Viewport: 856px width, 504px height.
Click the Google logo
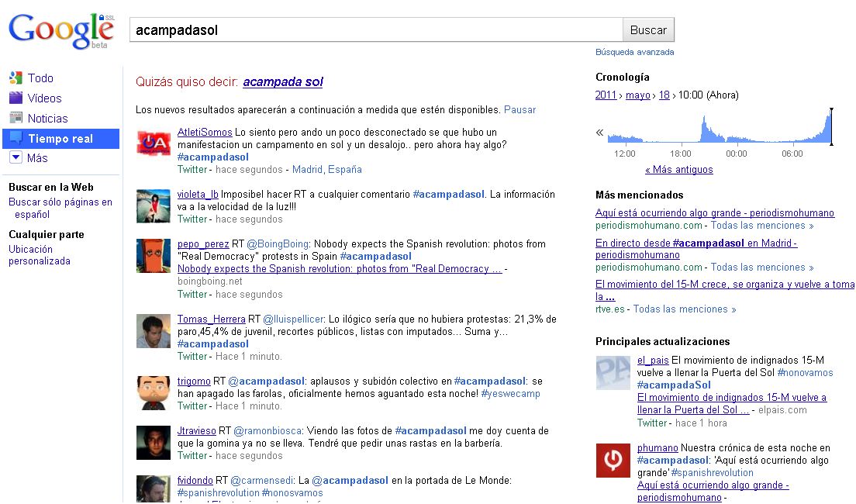coord(60,30)
